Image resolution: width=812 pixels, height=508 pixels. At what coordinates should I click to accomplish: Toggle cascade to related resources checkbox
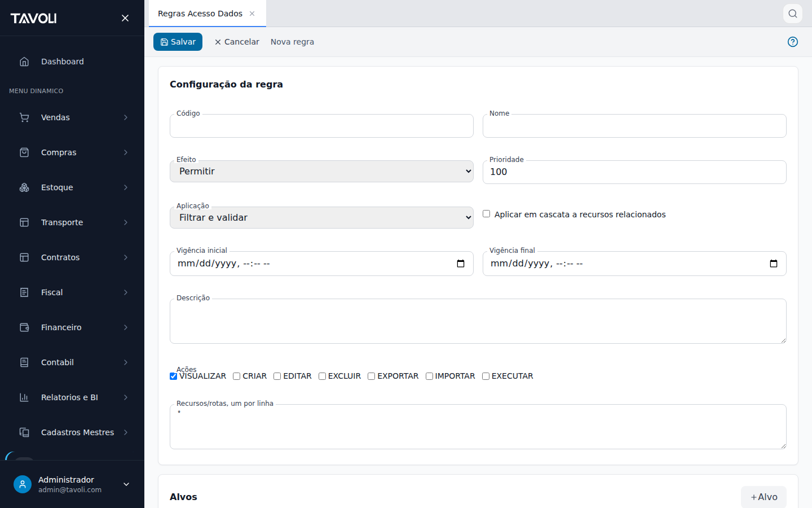coord(486,214)
